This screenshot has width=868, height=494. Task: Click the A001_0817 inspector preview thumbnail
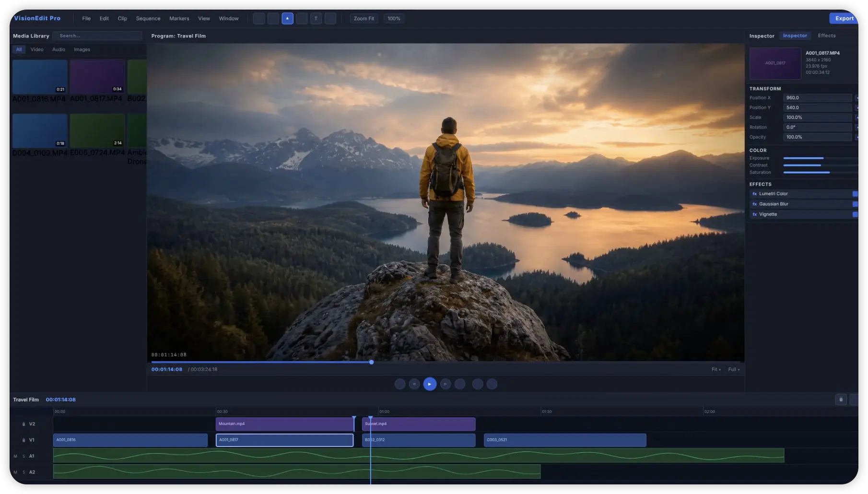point(775,63)
